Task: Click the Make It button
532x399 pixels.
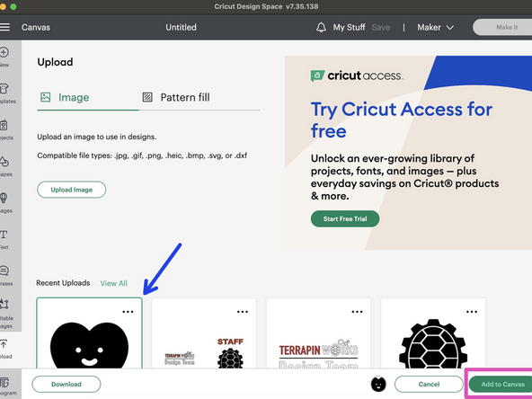Action: [502, 27]
